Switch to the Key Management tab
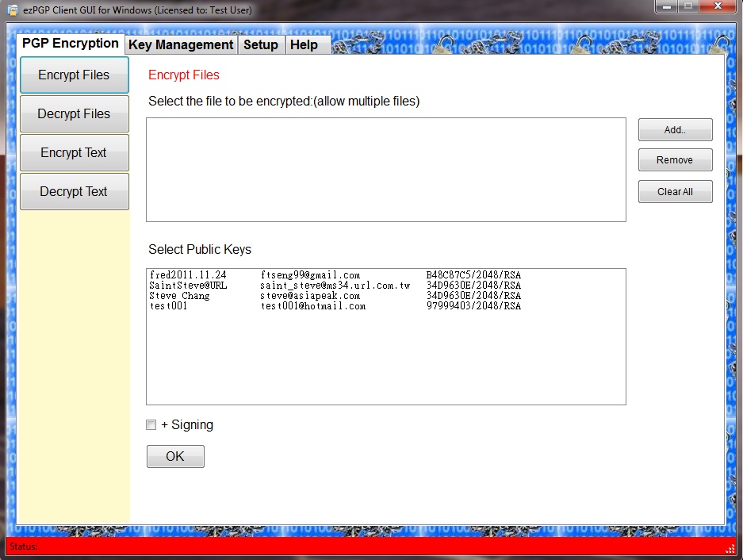 coord(180,44)
